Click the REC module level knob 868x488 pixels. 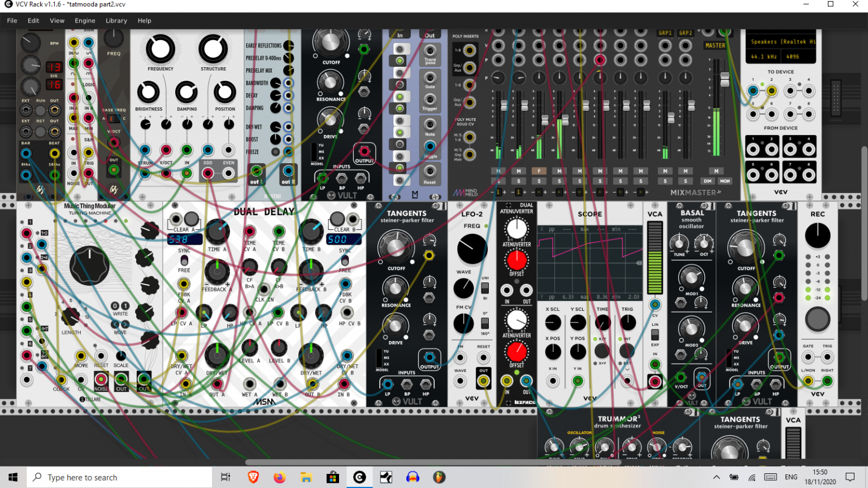(817, 236)
